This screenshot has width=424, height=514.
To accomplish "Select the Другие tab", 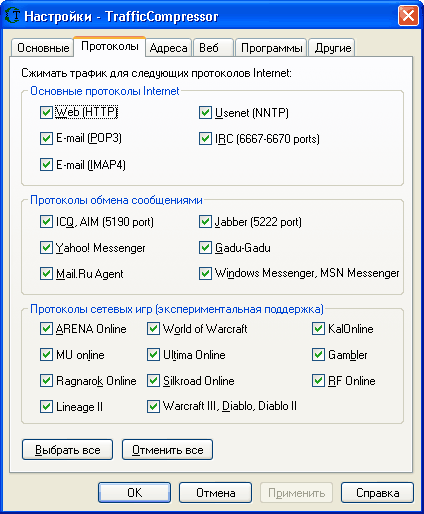I will pos(332,48).
